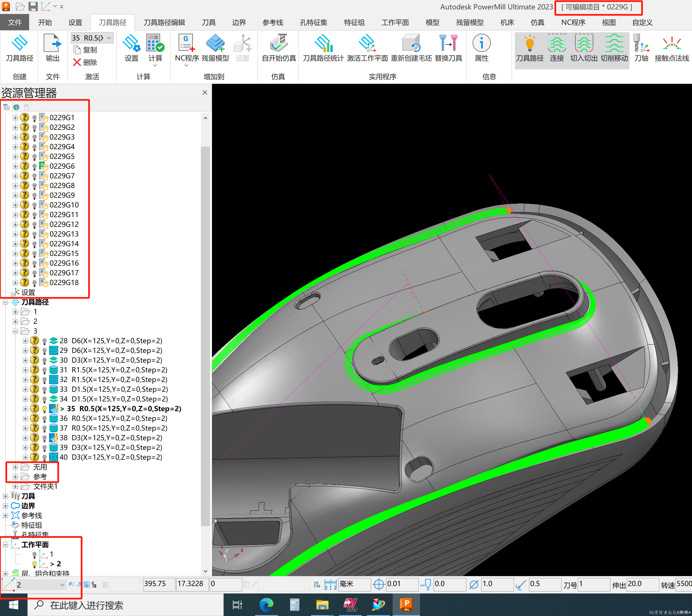
Task: Switch to the 工作平面 tab
Action: coord(395,22)
